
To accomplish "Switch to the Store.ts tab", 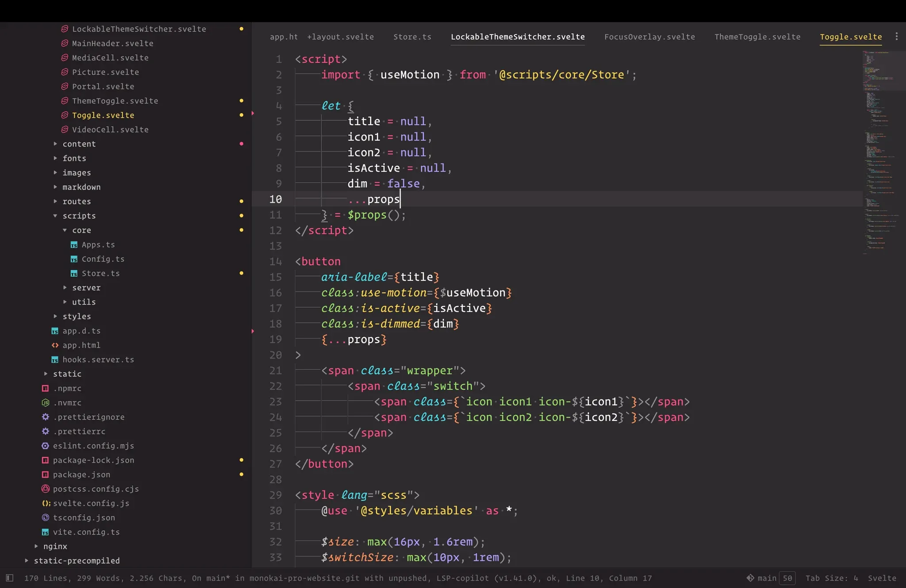I will coord(412,37).
